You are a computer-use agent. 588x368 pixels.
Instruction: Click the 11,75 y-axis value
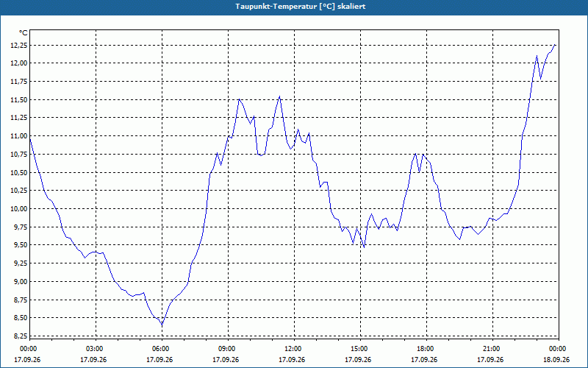[x=21, y=82]
